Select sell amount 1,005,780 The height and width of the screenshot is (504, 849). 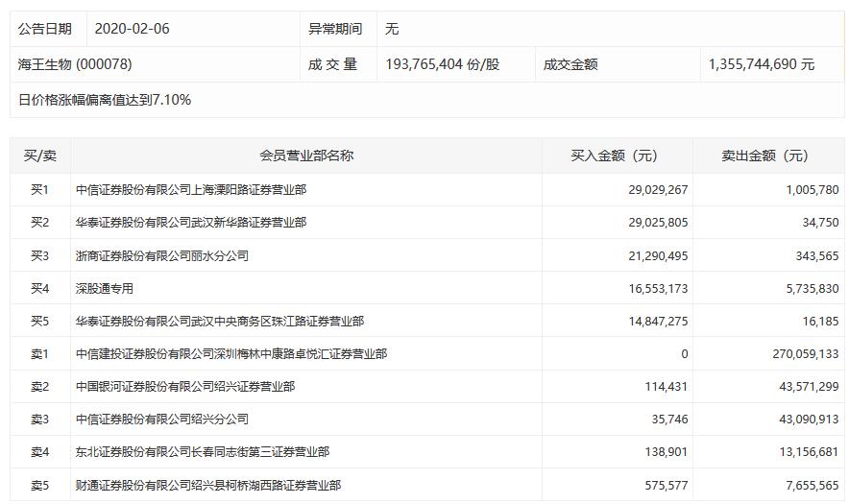813,190
